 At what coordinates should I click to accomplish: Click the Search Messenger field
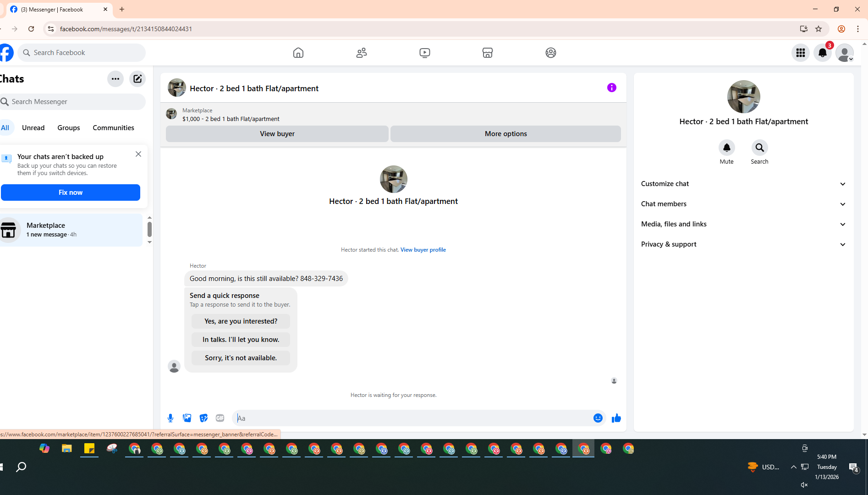click(x=72, y=102)
